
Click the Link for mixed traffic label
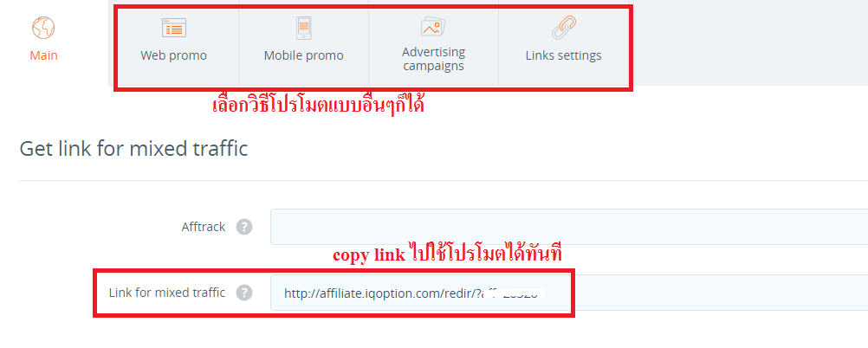[166, 293]
